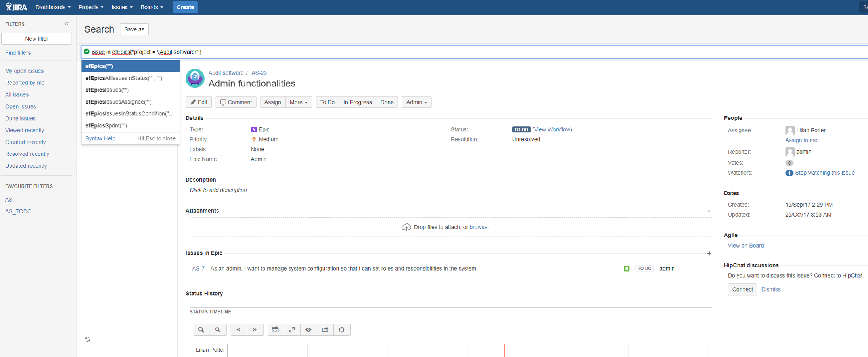
Task: Open the Boards menu in the top navigation
Action: pos(151,7)
